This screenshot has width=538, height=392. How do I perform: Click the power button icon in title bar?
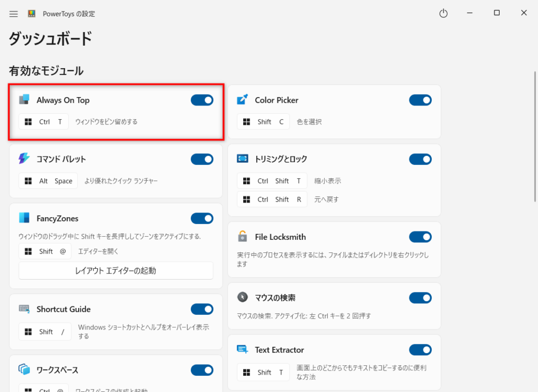[443, 13]
